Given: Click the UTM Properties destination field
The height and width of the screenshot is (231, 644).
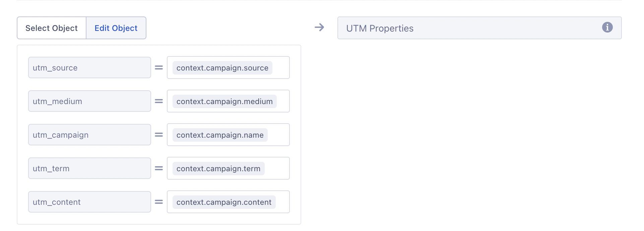Looking at the screenshot, I should click(469, 28).
